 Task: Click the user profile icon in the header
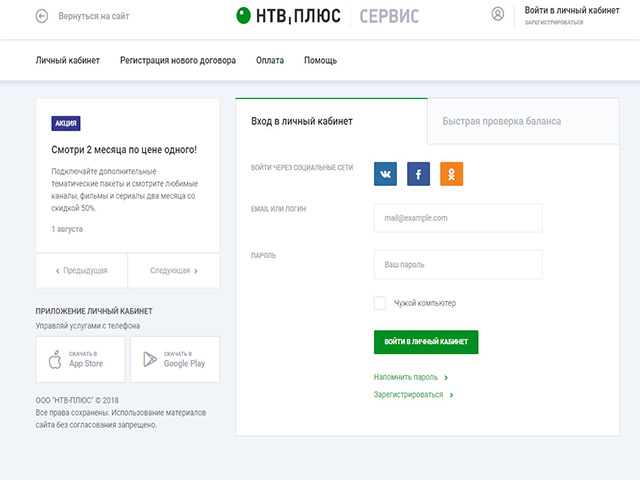click(498, 14)
